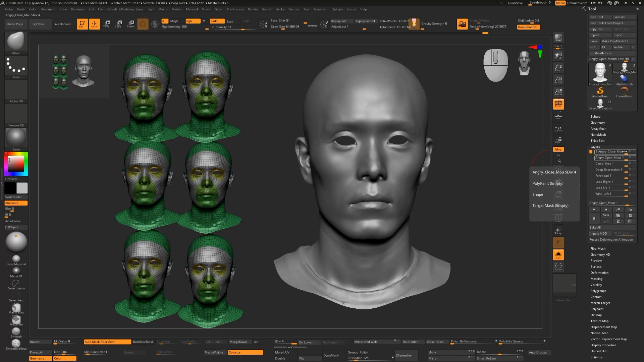Toggle the L.Sym local symmetry icon
Viewport: 644px width, 362px height.
(x=558, y=129)
